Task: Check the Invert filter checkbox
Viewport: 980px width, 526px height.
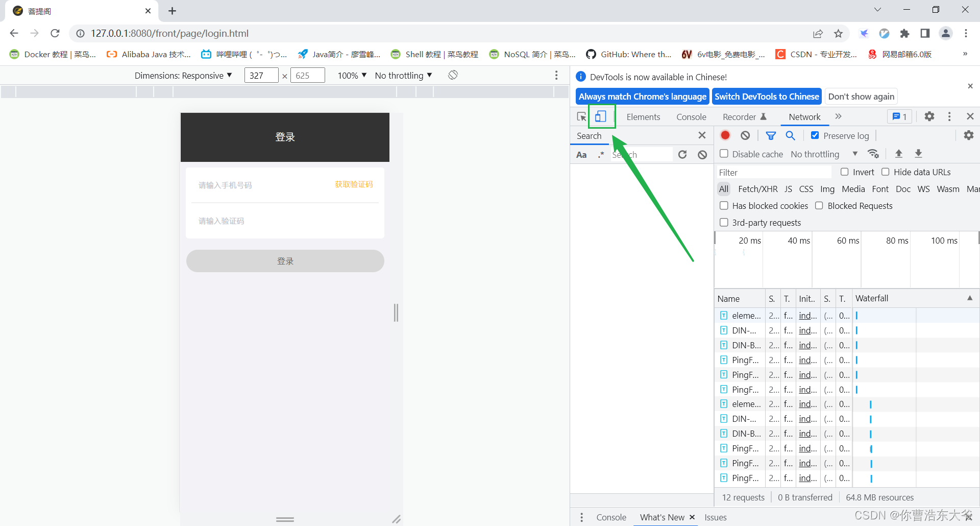Action: pyautogui.click(x=845, y=172)
